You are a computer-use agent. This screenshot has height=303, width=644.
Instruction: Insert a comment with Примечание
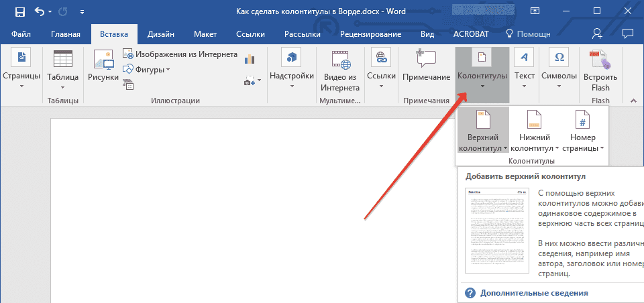[x=427, y=66]
